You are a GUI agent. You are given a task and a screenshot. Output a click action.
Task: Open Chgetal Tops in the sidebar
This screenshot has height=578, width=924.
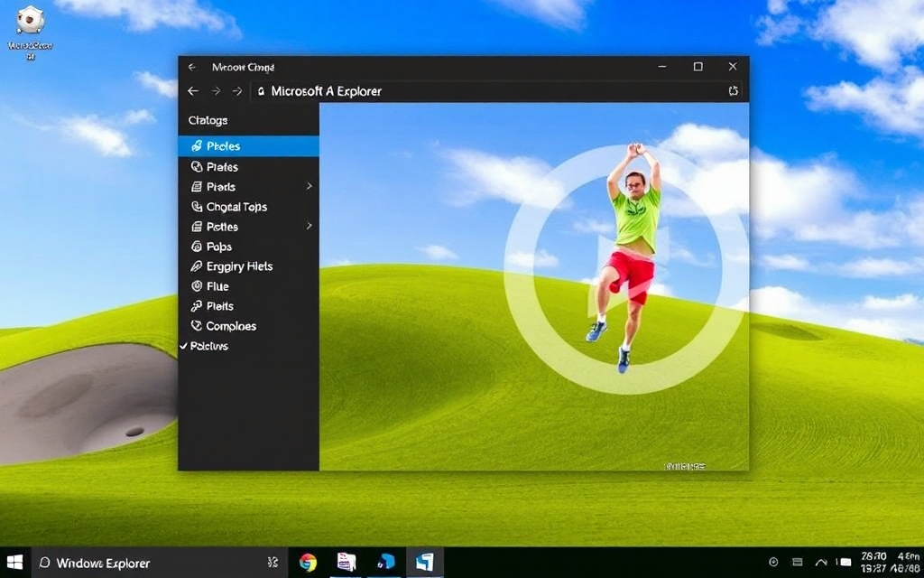[x=249, y=207]
